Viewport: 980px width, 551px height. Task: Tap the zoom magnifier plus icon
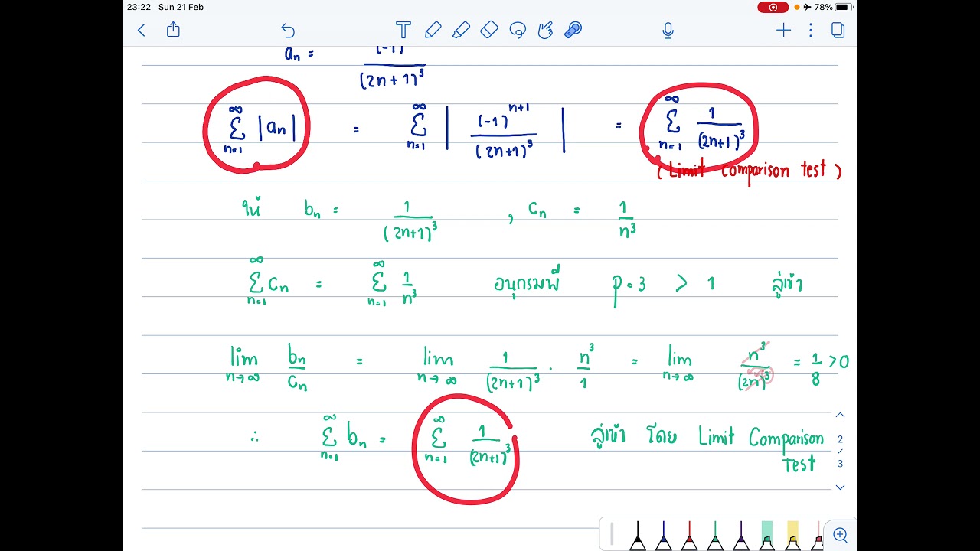pyautogui.click(x=840, y=535)
